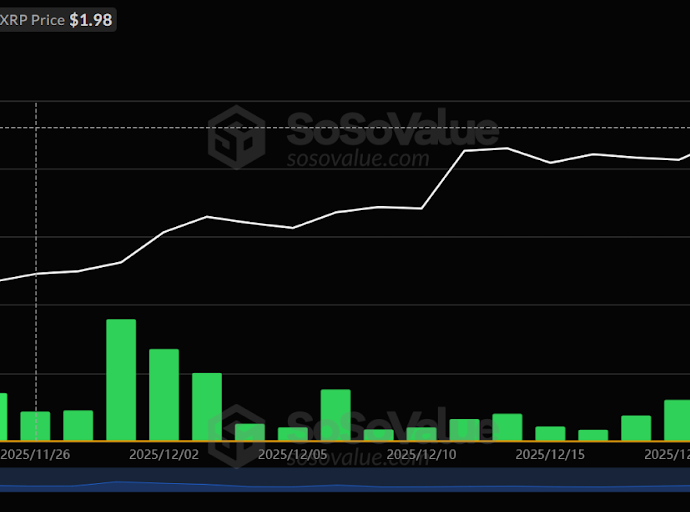Select the 2025/12/10 date label
This screenshot has width=690, height=512.
421,454
